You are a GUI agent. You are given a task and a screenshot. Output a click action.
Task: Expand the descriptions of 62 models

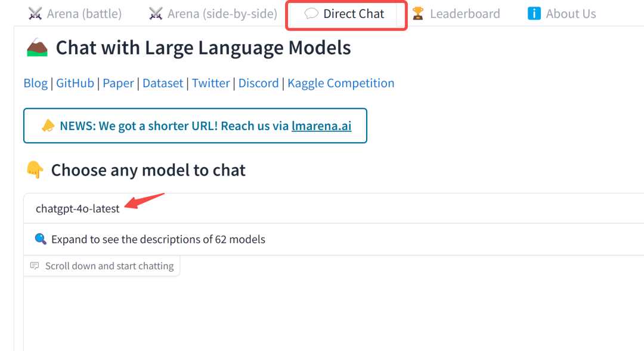(333, 239)
